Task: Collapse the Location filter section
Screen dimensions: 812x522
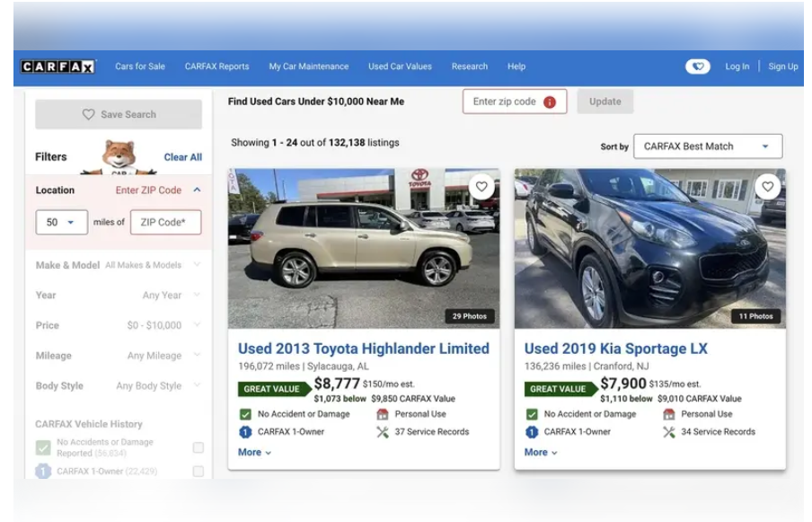Action: (x=197, y=190)
